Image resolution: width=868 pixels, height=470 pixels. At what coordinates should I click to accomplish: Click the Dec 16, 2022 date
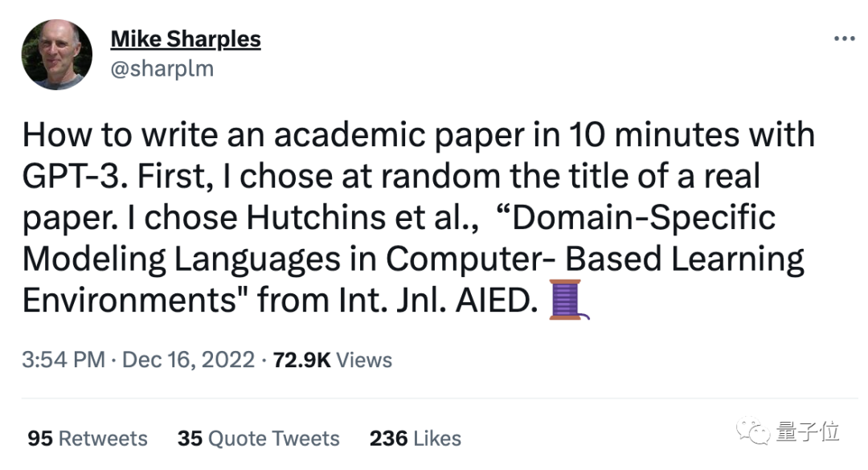pyautogui.click(x=187, y=360)
